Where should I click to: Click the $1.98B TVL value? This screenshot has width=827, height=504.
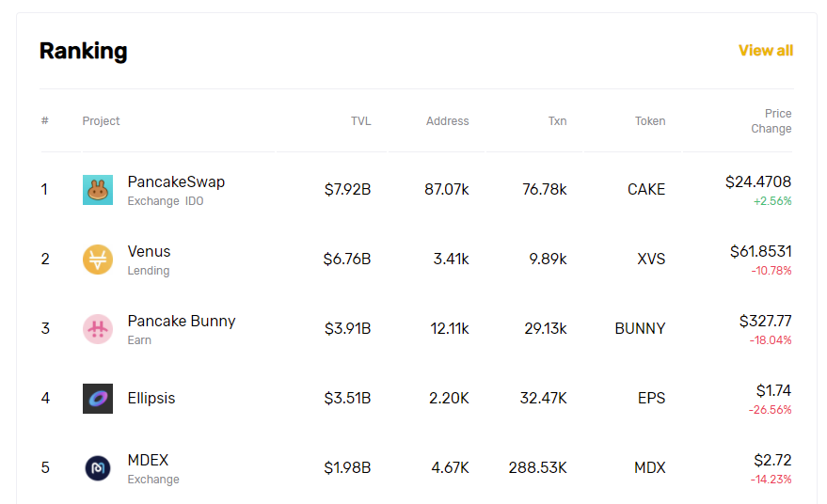click(x=347, y=468)
